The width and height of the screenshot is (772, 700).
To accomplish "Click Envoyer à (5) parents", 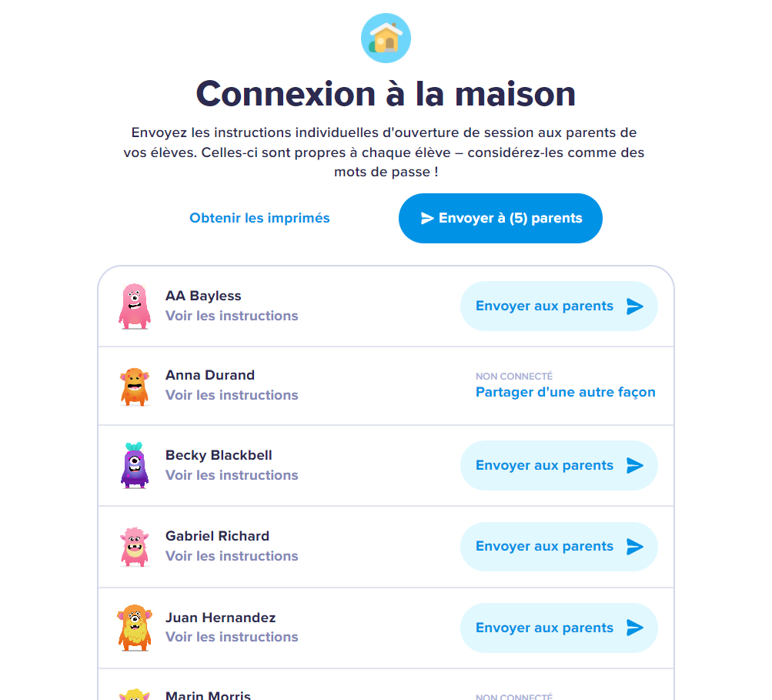I will [x=500, y=218].
